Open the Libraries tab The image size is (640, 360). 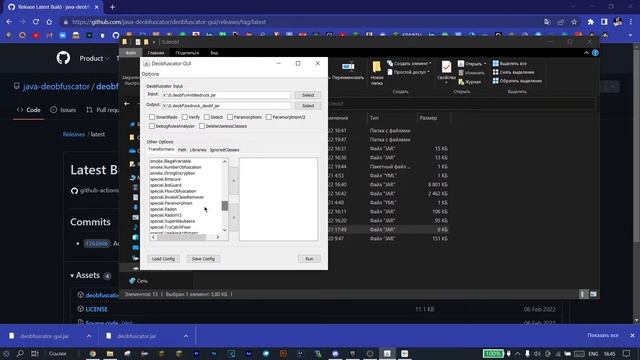click(x=198, y=150)
